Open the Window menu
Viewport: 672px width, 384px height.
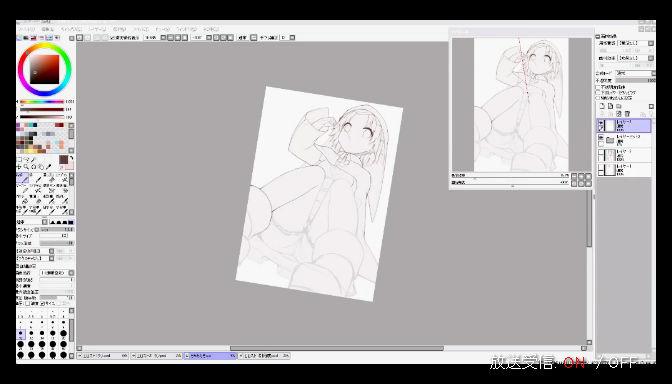(186, 29)
